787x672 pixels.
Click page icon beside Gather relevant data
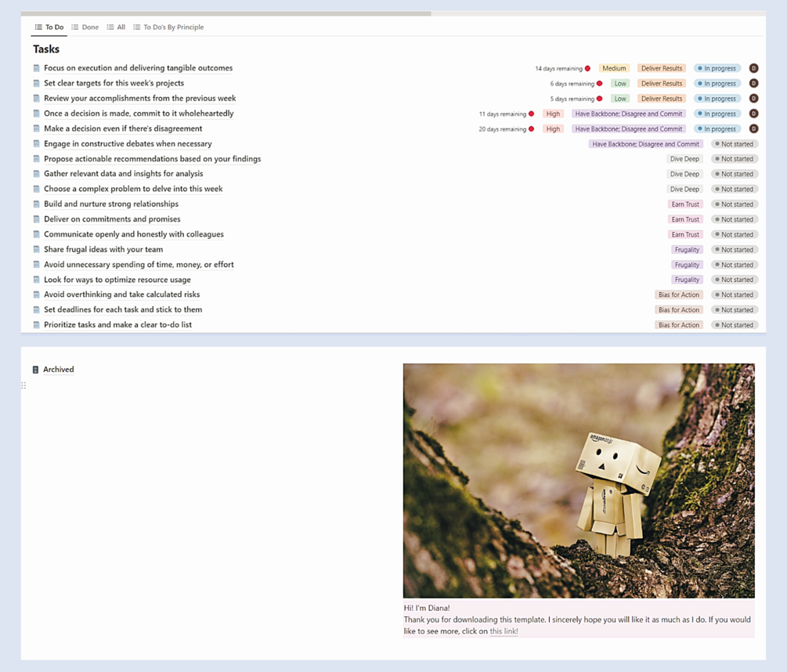(37, 174)
